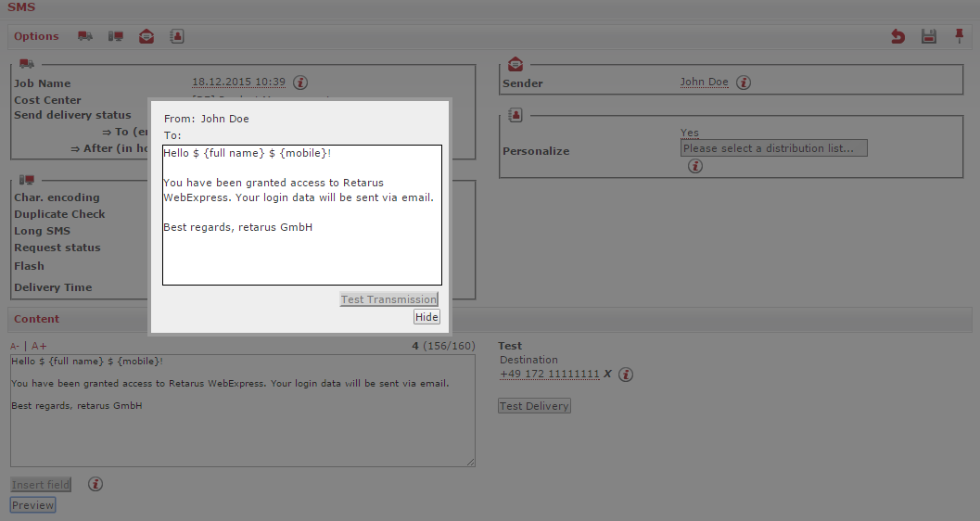Click the delivery truck icon in Options bar

(85, 36)
